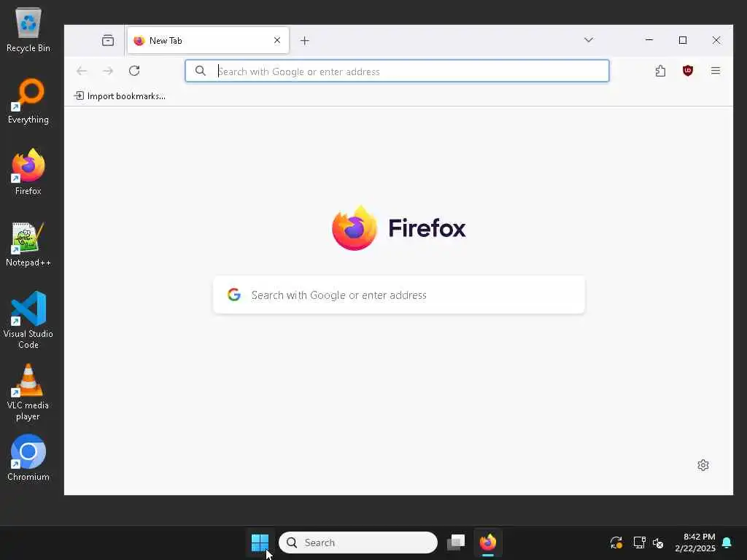Screen dimensions: 747x560
Task: Select Notepad++ desktop shortcut
Action: 28,244
